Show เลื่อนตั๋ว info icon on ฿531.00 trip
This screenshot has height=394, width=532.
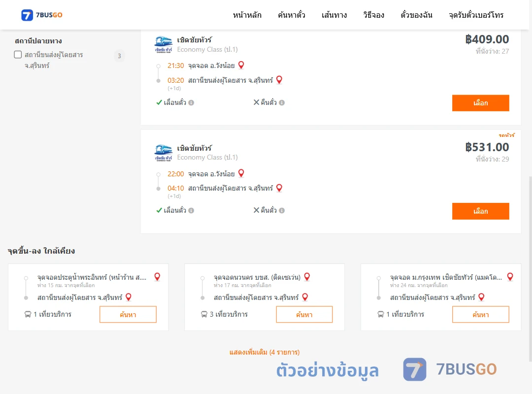pyautogui.click(x=191, y=210)
